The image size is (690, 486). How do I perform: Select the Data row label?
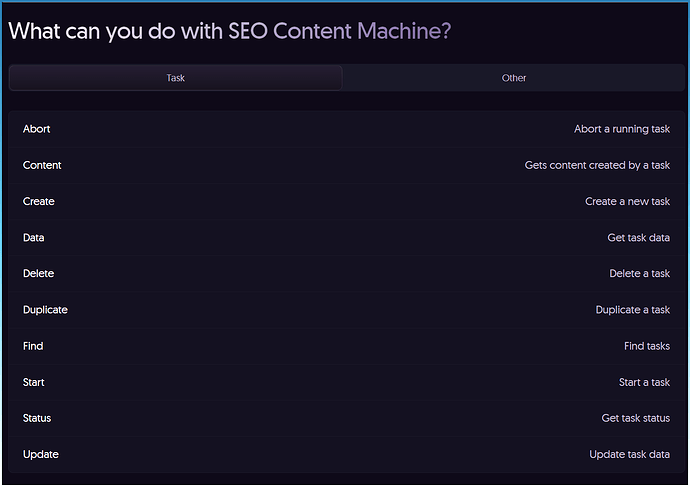coord(34,238)
